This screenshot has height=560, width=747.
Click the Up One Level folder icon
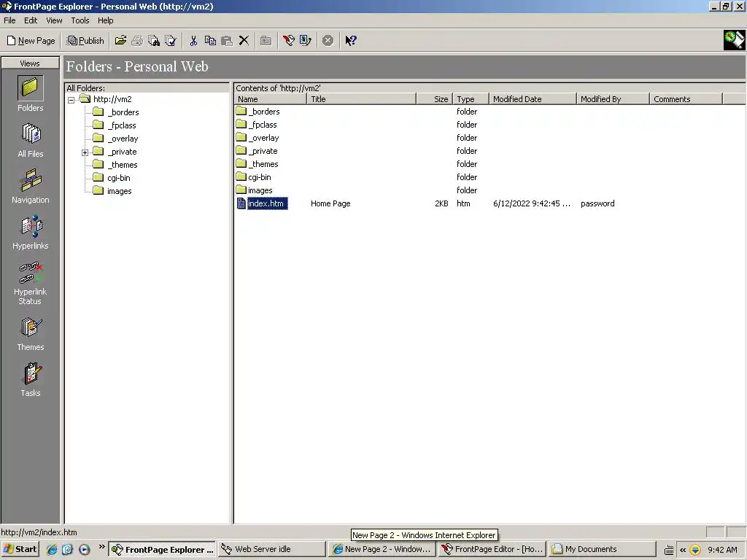[266, 41]
